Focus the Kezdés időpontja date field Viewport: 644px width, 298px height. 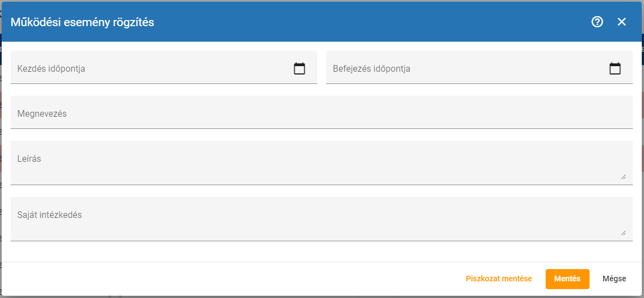click(150, 68)
